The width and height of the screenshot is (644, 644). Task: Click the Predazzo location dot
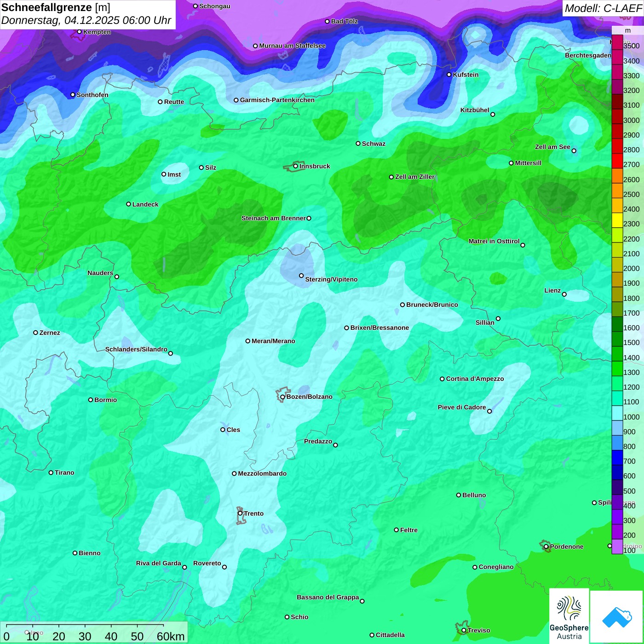click(x=335, y=445)
